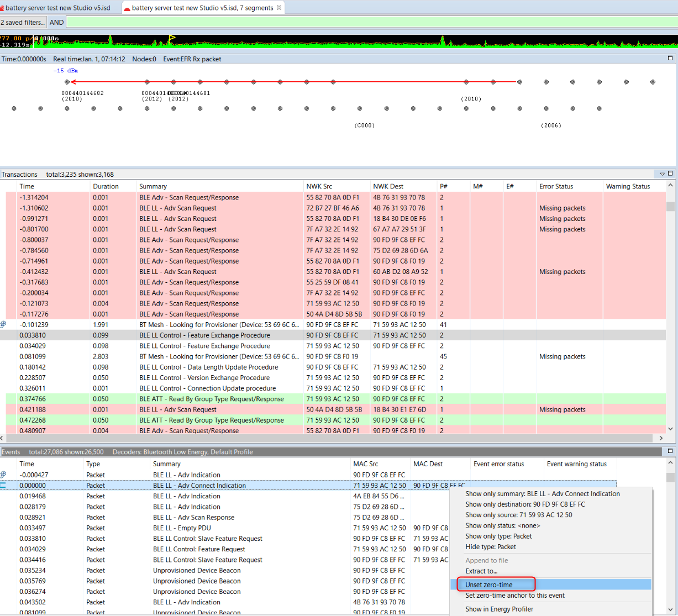Sort transactions by Duration column header
The height and width of the screenshot is (616, 678).
tap(106, 187)
